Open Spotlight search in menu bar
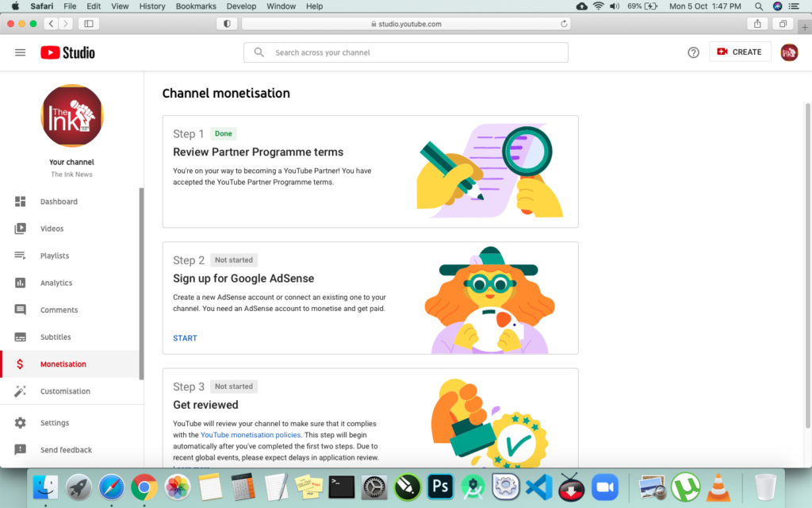Screen dimensions: 812x508 759,6
